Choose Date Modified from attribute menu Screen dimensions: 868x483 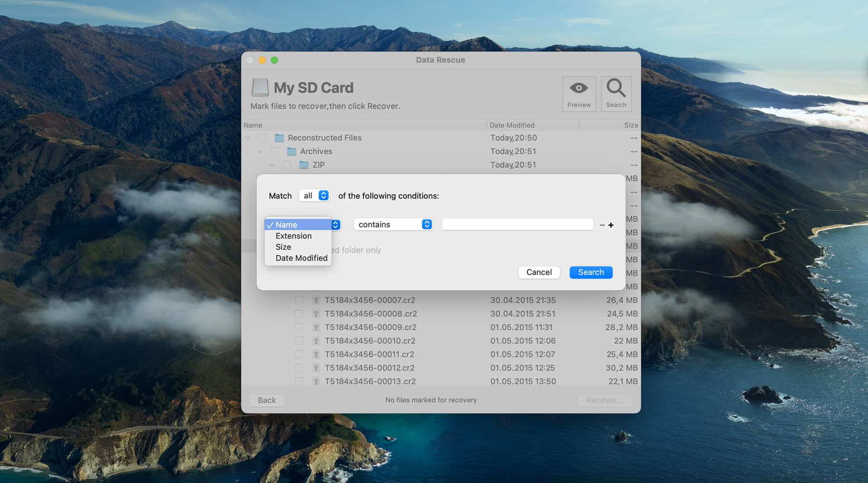pos(298,258)
